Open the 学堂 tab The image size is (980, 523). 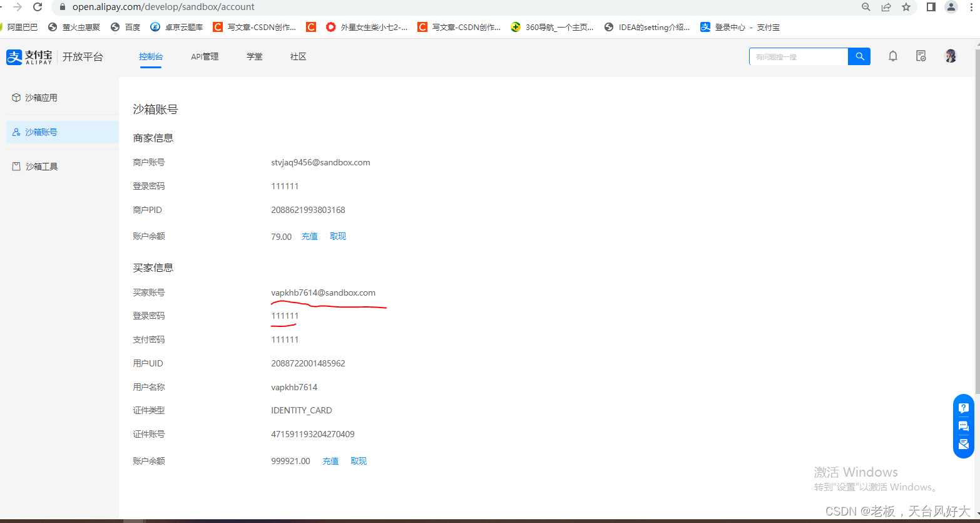(x=255, y=56)
